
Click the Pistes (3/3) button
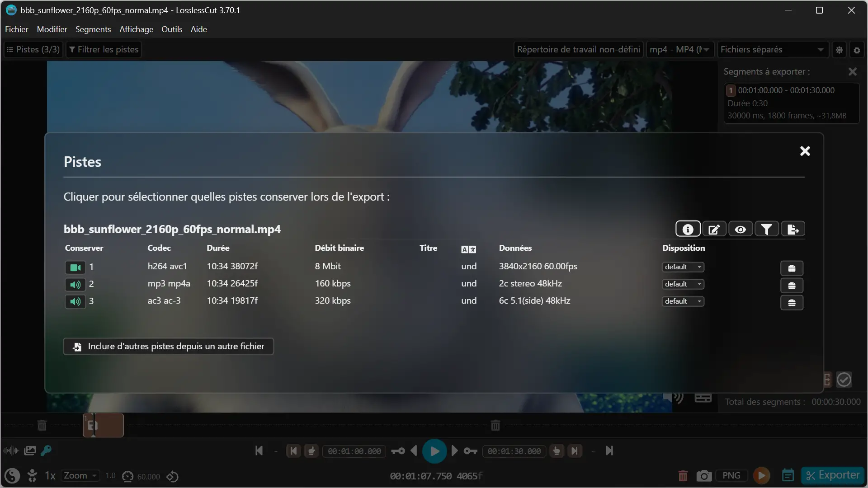(x=33, y=50)
